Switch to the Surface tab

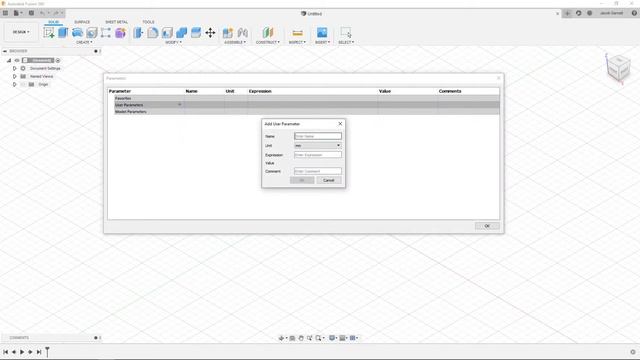82,22
